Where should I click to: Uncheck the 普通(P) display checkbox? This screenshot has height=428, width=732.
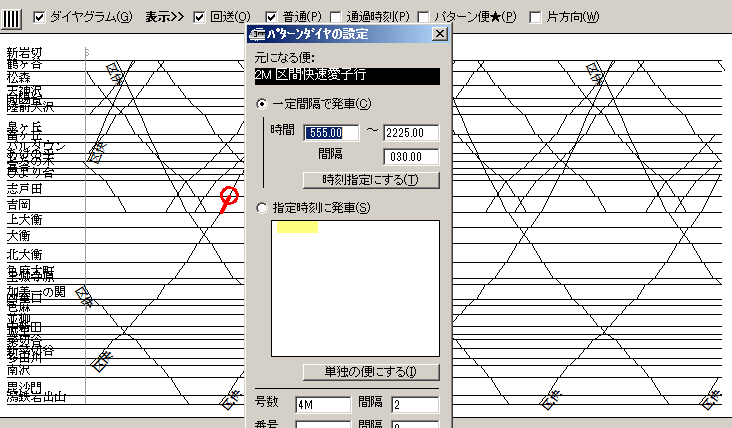(x=272, y=17)
